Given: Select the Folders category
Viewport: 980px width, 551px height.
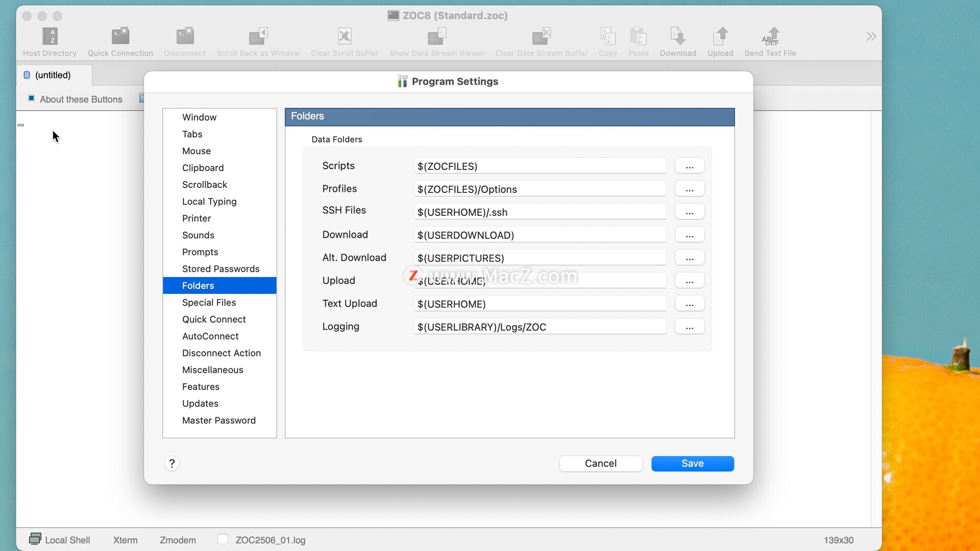Looking at the screenshot, I should tap(219, 286).
